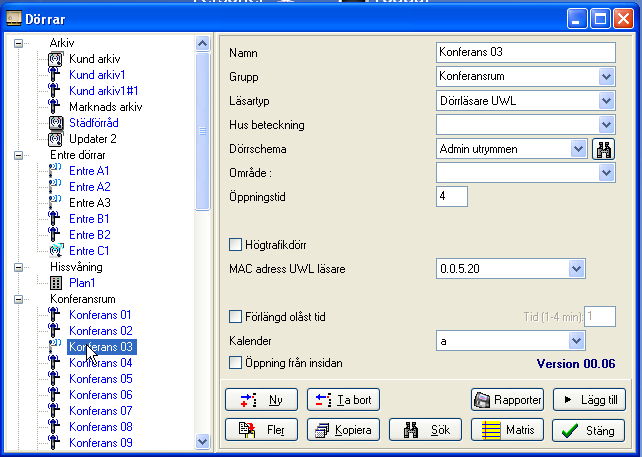Click the key icon beside Konferans 02
Screen dimensions: 642x457
pos(54,331)
